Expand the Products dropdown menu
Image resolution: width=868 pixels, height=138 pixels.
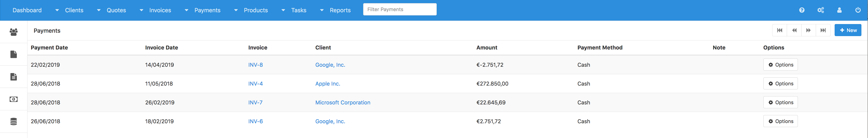256,10
